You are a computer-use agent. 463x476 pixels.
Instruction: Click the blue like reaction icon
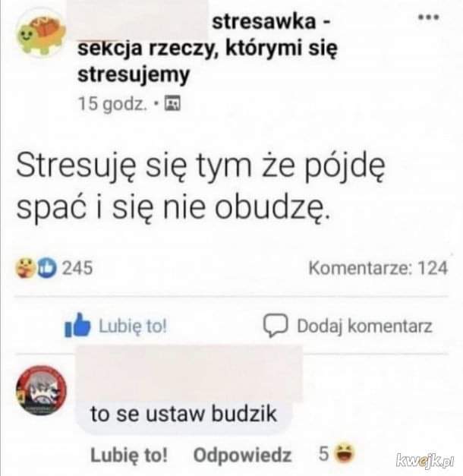point(47,268)
